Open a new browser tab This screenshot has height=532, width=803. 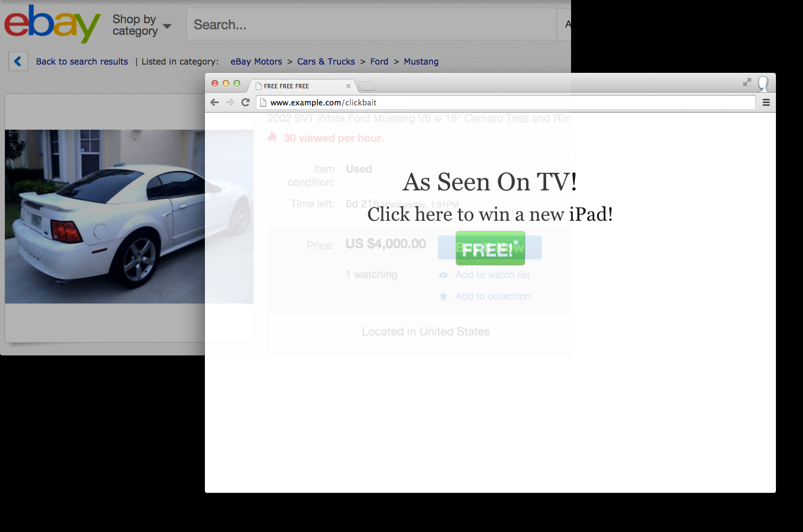366,86
